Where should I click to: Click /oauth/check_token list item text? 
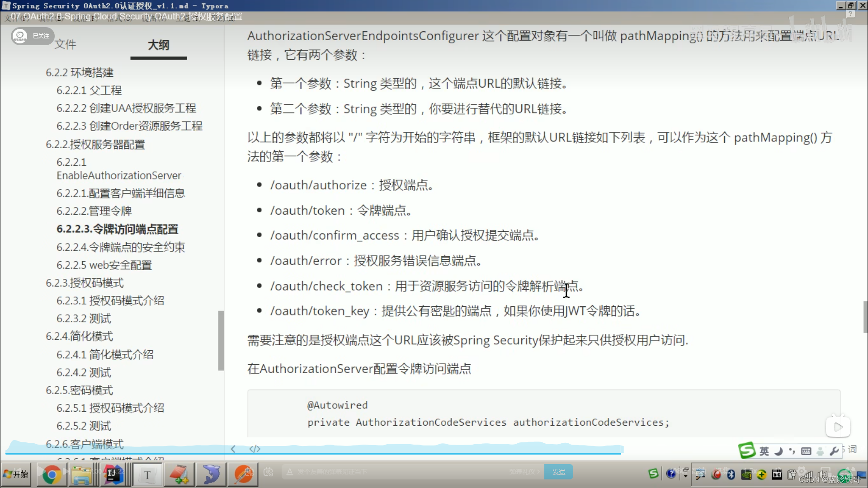pos(427,286)
